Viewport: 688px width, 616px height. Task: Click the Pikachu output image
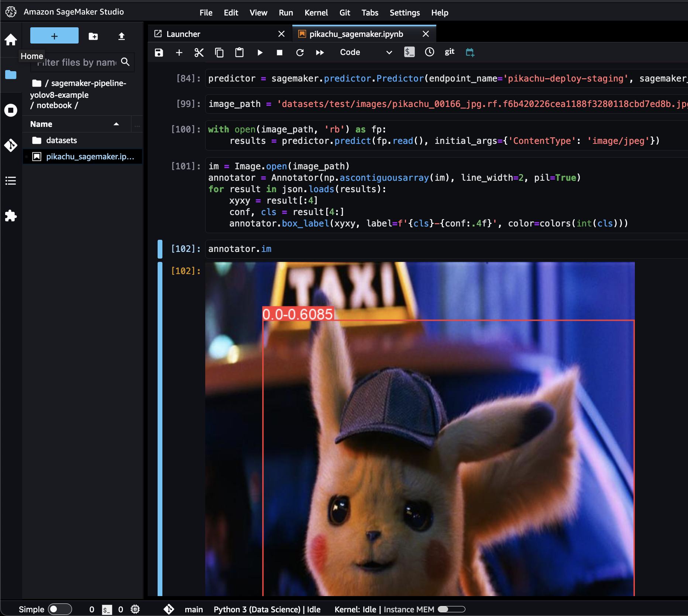[420, 429]
